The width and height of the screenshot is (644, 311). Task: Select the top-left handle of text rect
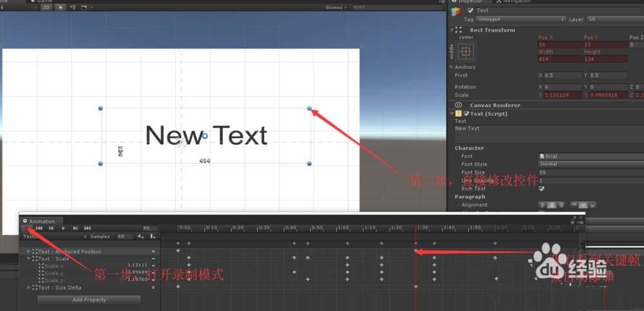click(100, 108)
